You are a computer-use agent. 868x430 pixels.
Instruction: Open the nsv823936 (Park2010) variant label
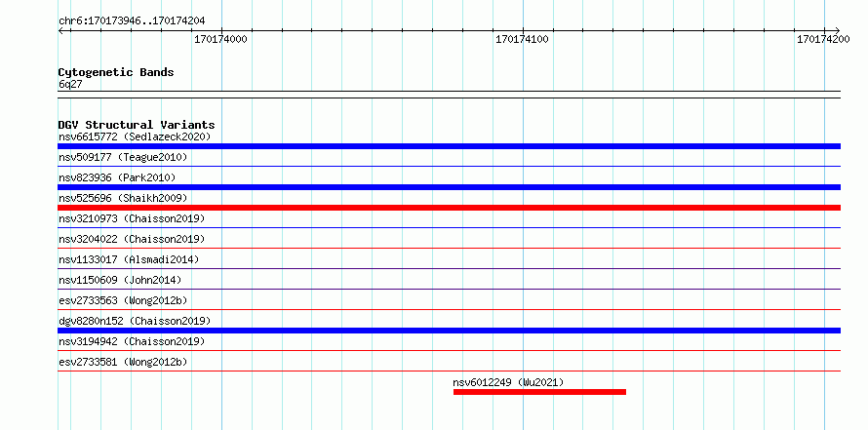tap(117, 177)
